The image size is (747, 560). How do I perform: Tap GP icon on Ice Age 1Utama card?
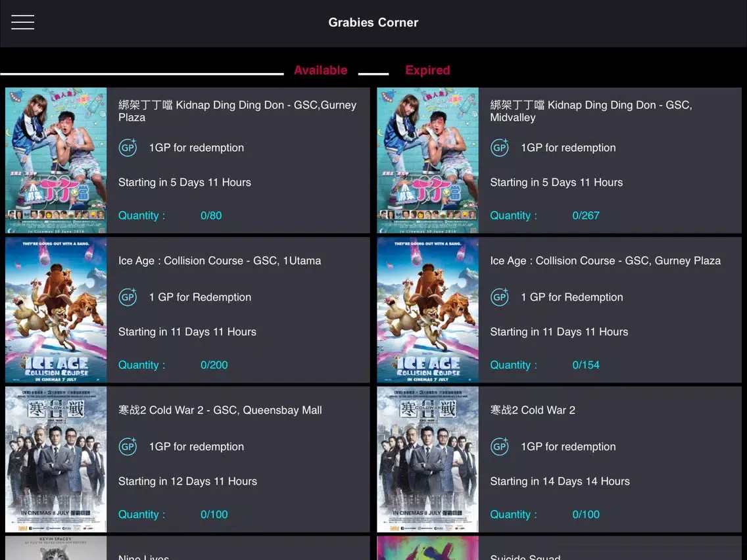128,297
